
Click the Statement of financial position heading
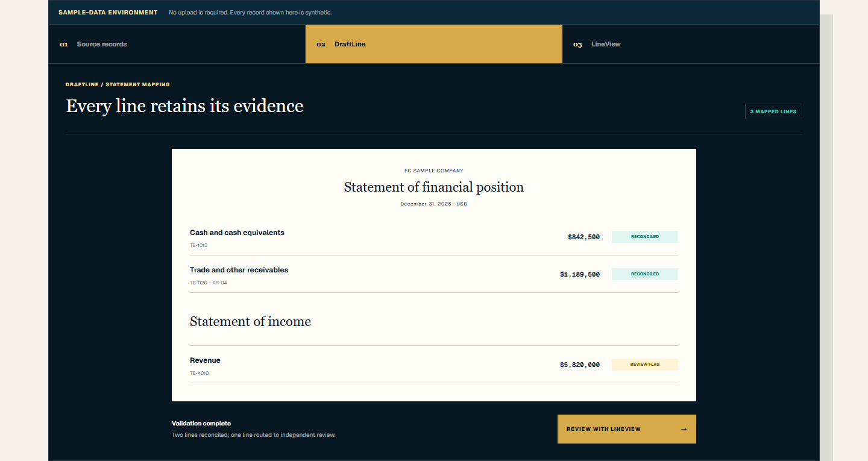434,187
